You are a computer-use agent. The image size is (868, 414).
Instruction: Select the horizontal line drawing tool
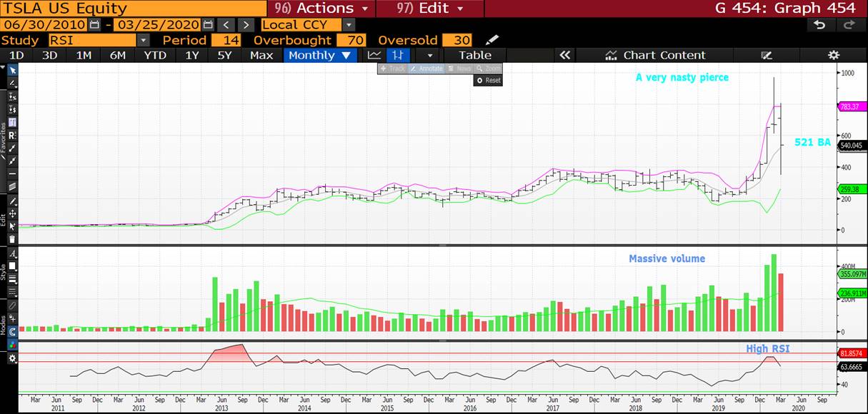tap(12, 173)
